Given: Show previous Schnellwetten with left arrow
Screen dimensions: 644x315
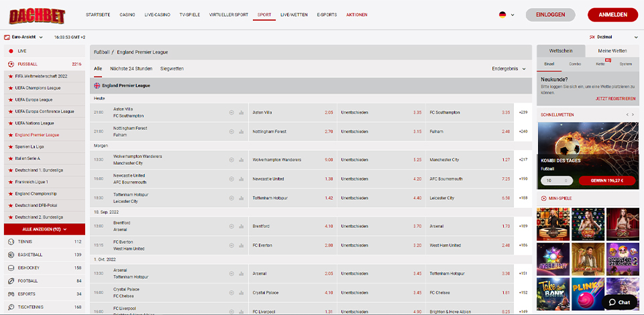Looking at the screenshot, I should [628, 115].
